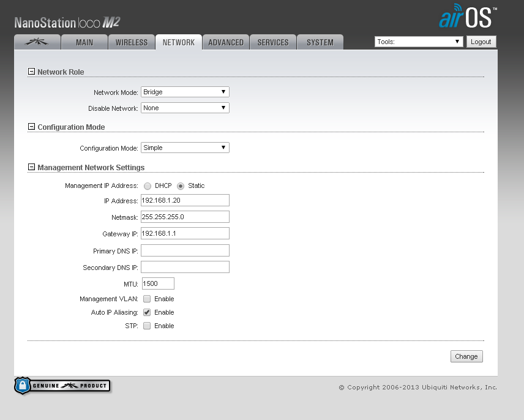
Task: Select DHCP for management IP
Action: coord(148,186)
